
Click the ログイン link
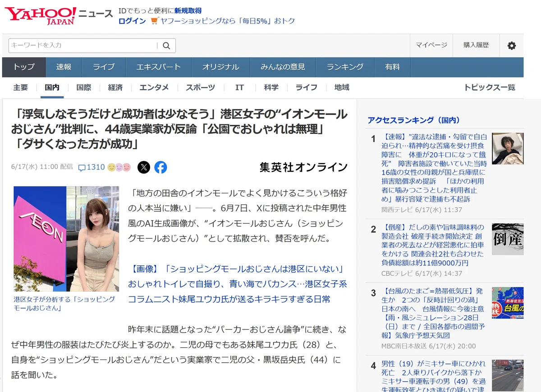pyautogui.click(x=132, y=21)
